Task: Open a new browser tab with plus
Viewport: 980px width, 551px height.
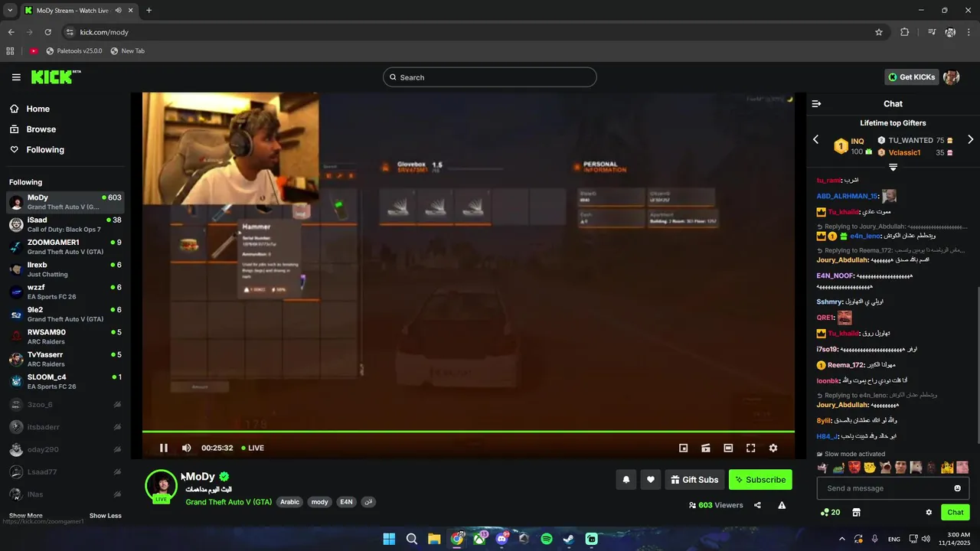Action: coord(149,11)
